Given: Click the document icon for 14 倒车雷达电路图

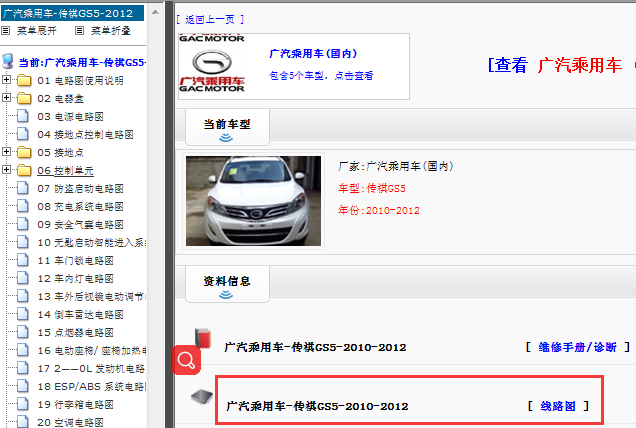Looking at the screenshot, I should coord(23,314).
